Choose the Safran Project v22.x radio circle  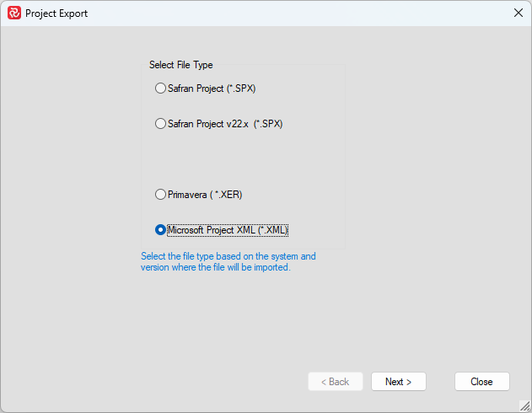pos(160,124)
